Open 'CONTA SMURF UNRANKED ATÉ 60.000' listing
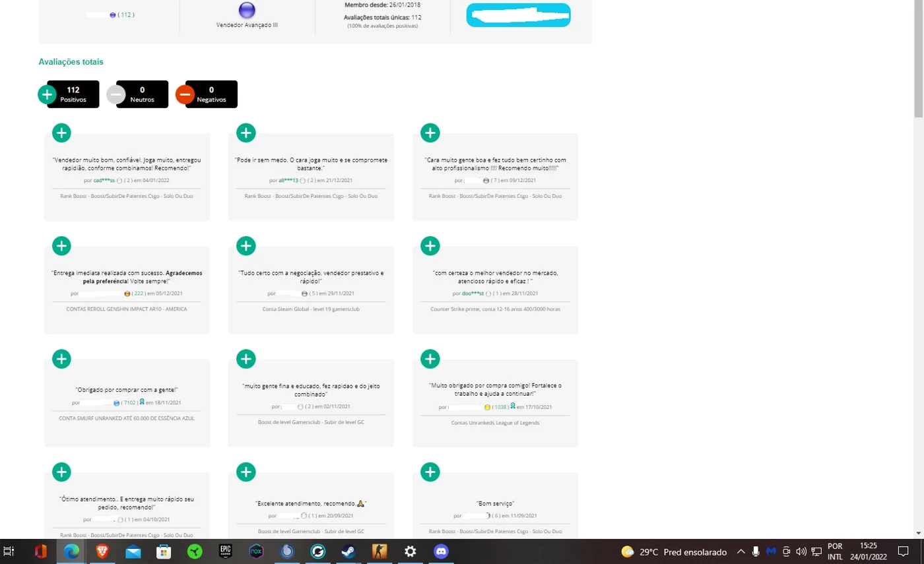Viewport: 924px width, 564px height. 127,418
